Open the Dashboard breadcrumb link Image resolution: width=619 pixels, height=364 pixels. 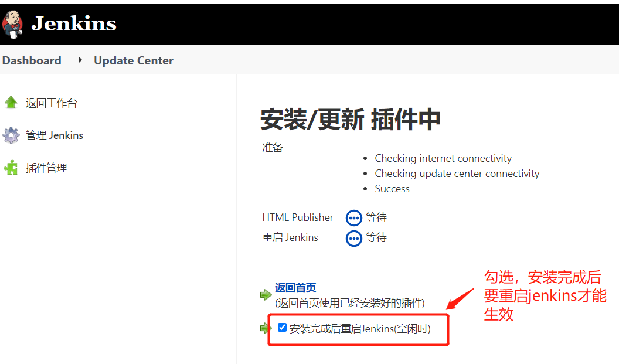click(x=32, y=60)
